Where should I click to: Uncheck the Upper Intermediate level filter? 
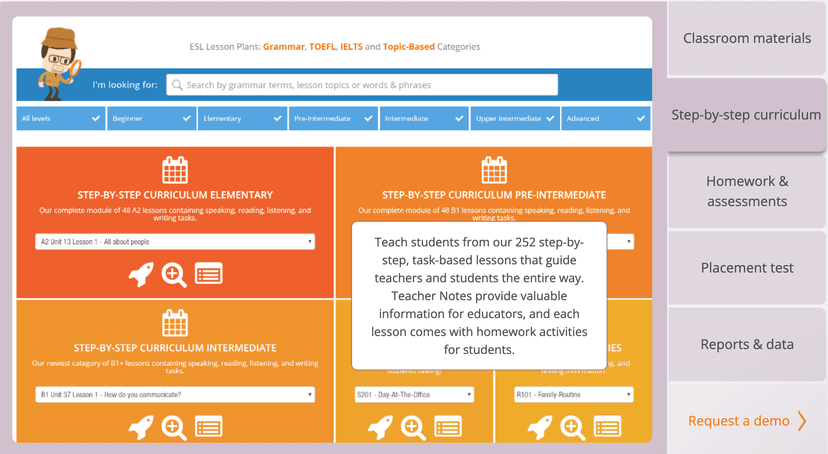click(x=514, y=118)
